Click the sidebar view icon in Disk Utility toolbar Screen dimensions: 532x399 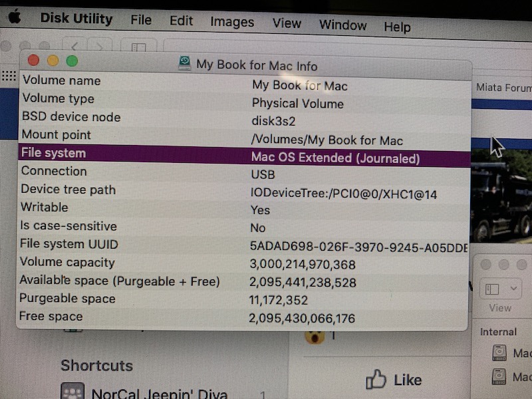(x=492, y=289)
